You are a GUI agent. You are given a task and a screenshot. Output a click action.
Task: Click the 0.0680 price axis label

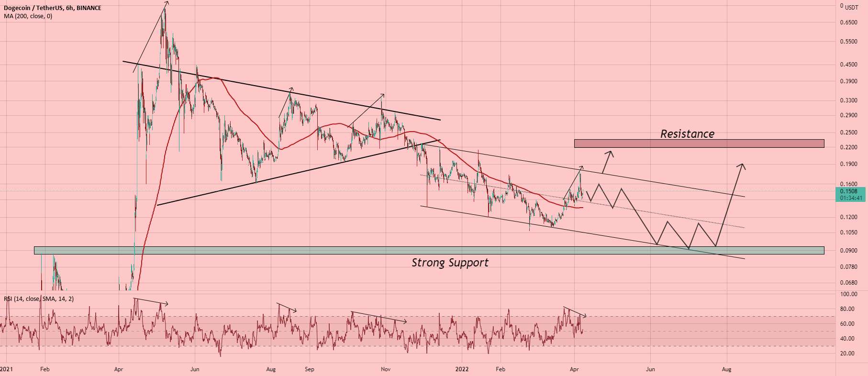(848, 283)
